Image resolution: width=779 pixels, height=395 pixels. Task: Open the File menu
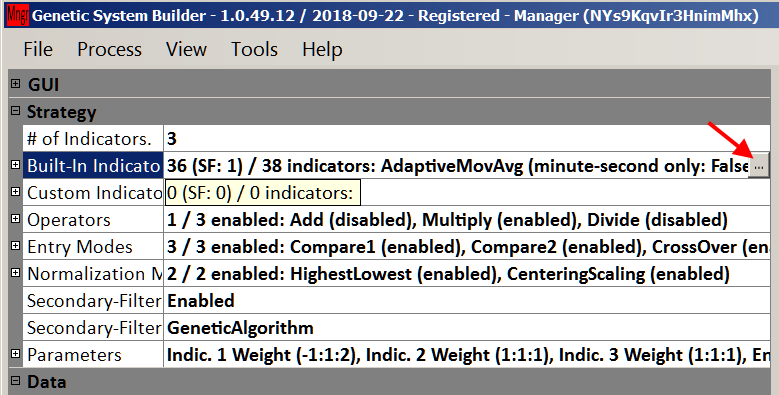(38, 49)
